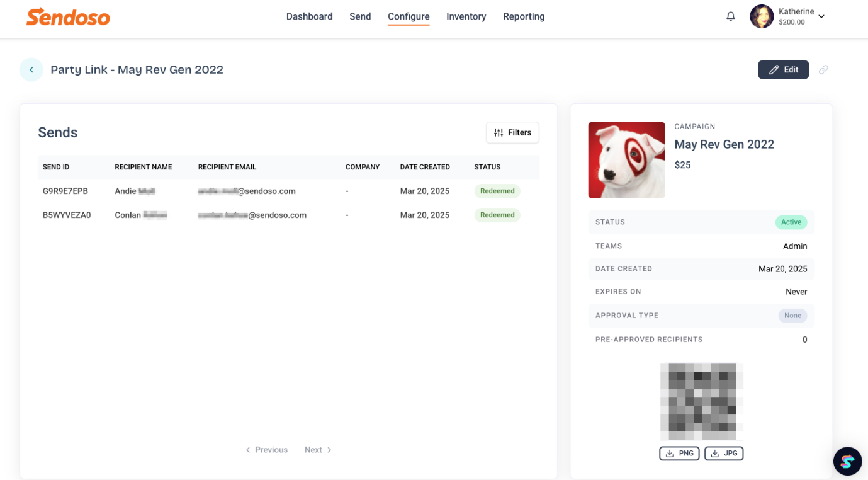Download the QR code as JPG

point(724,454)
